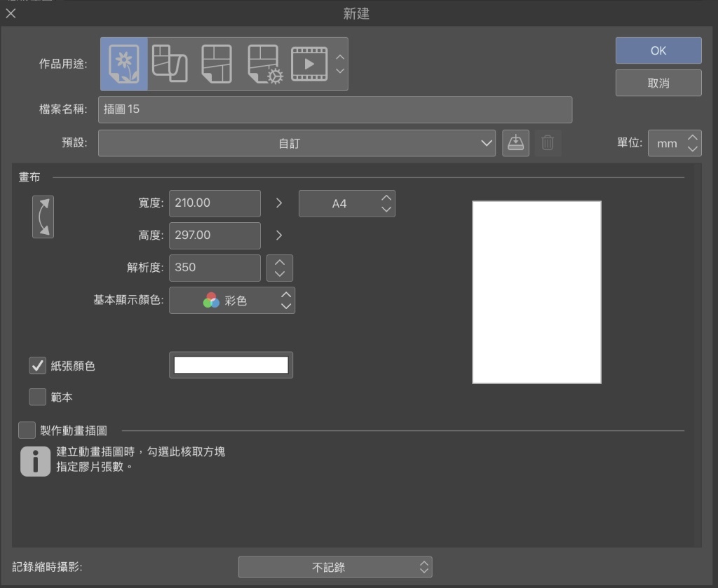Expand more work type options arrows
This screenshot has height=588, width=718.
pyautogui.click(x=340, y=64)
